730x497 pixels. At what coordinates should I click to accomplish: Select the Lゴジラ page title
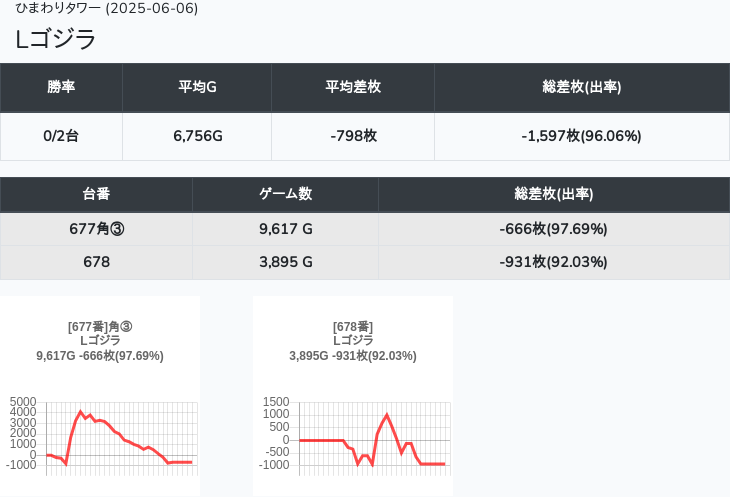coord(55,39)
